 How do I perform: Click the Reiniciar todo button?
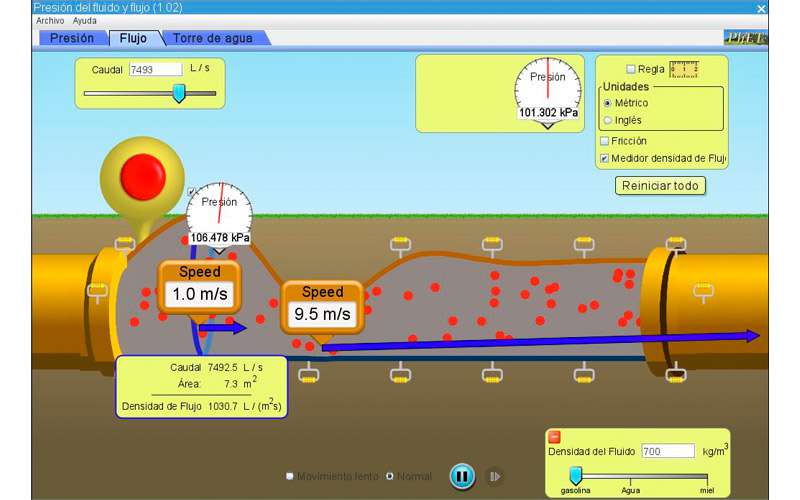[x=661, y=186]
